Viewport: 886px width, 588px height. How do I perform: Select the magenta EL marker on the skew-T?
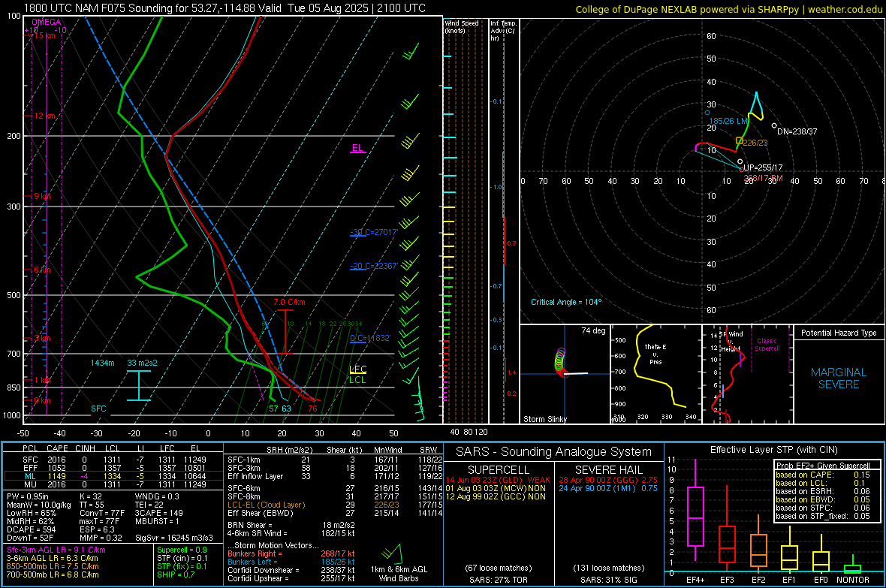tap(357, 148)
